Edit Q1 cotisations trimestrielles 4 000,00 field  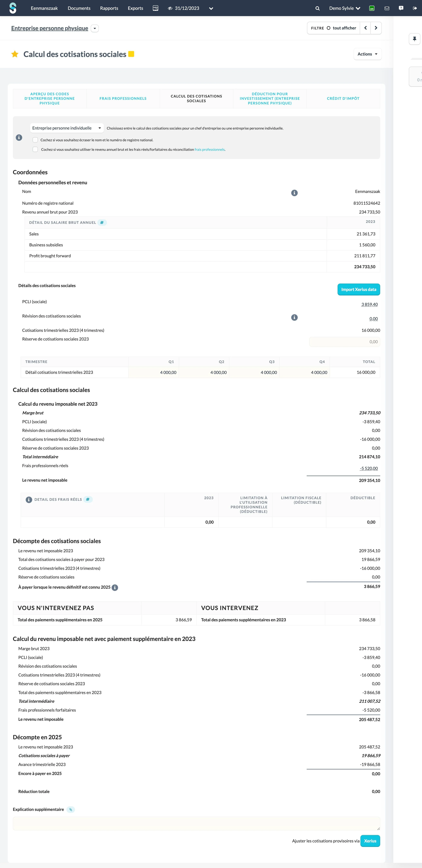154,372
